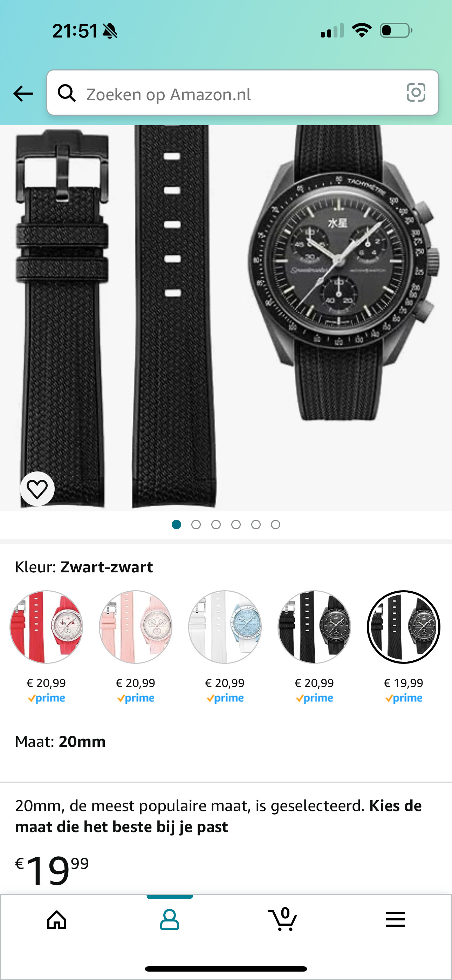Image resolution: width=452 pixels, height=980 pixels.
Task: Select the pink strap color option
Action: pyautogui.click(x=136, y=627)
